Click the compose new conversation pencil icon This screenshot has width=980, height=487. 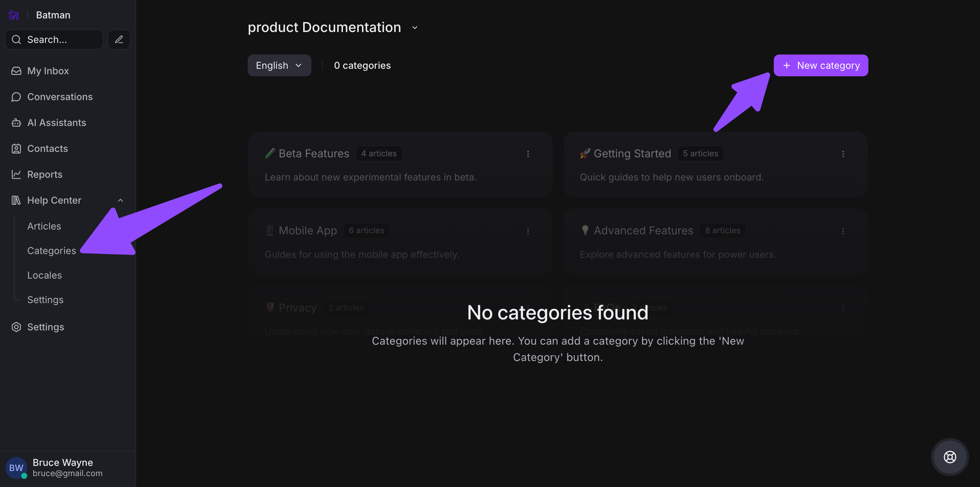[x=119, y=40]
